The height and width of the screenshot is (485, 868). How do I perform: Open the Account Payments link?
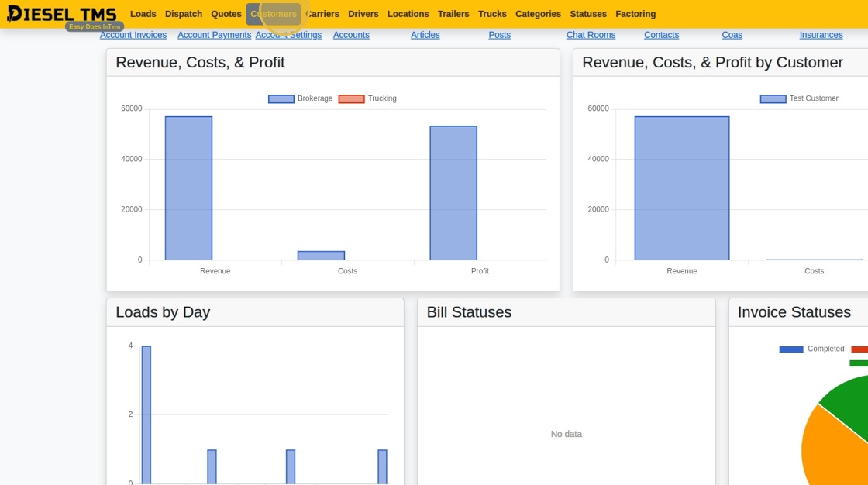[214, 35]
